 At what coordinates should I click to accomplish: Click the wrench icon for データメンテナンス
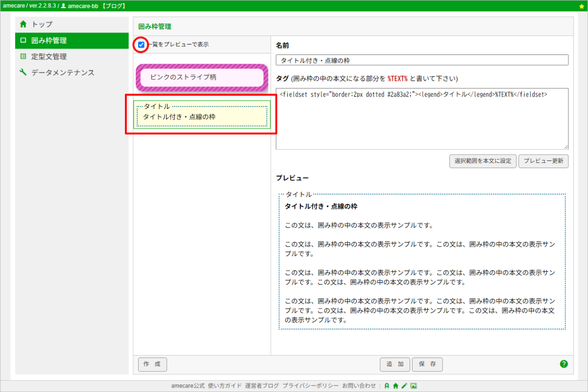23,73
